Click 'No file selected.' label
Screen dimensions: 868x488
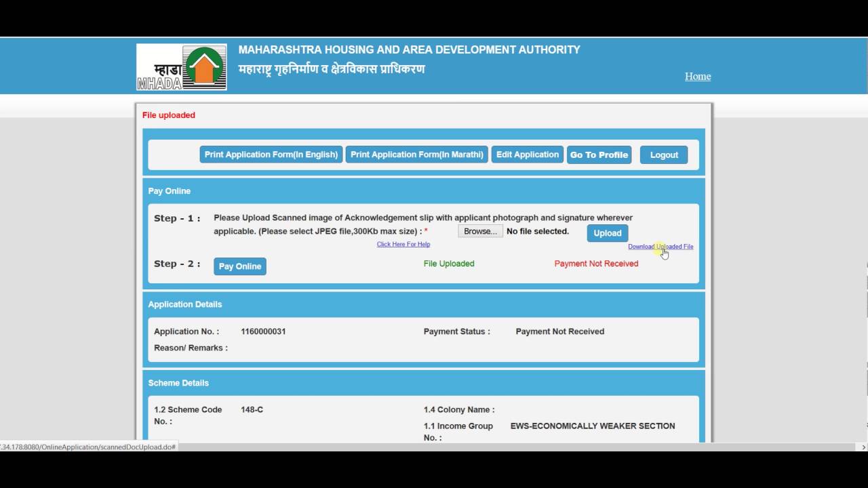538,231
